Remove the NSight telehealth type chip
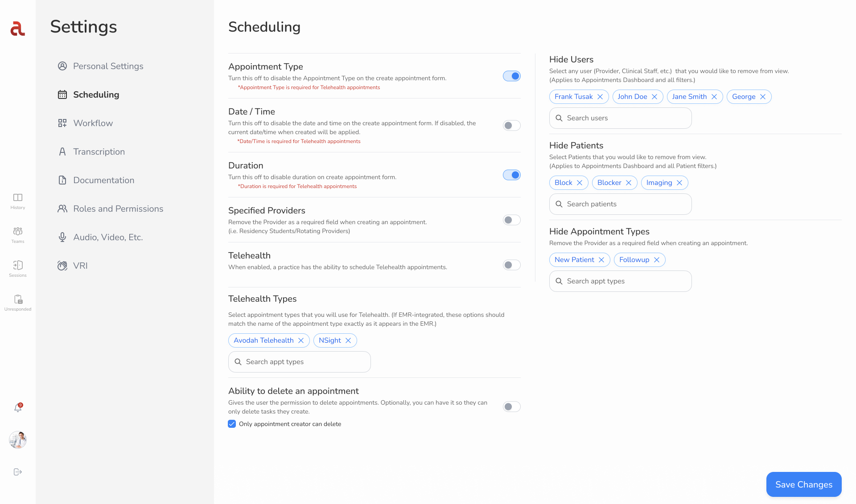This screenshot has width=856, height=504. [348, 340]
